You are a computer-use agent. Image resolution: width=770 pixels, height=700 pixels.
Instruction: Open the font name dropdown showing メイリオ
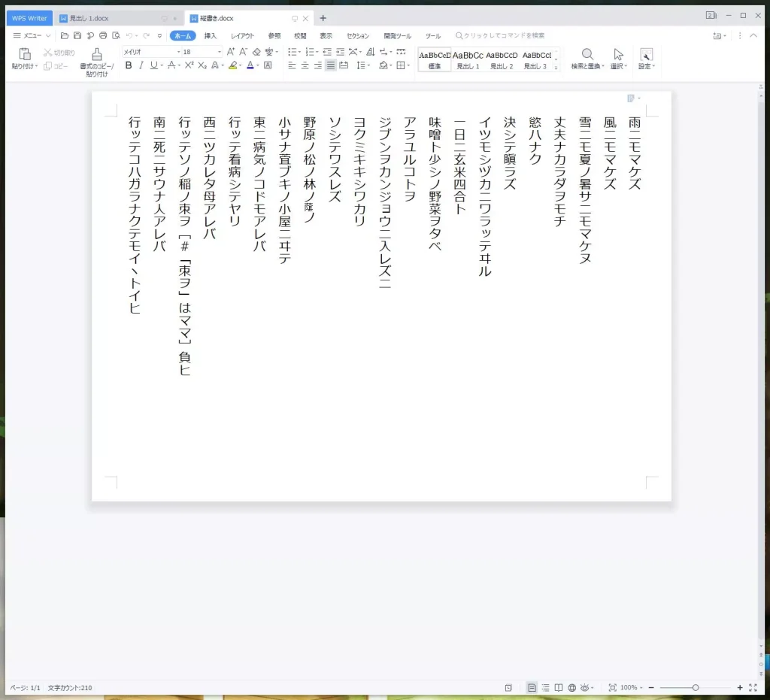point(150,52)
